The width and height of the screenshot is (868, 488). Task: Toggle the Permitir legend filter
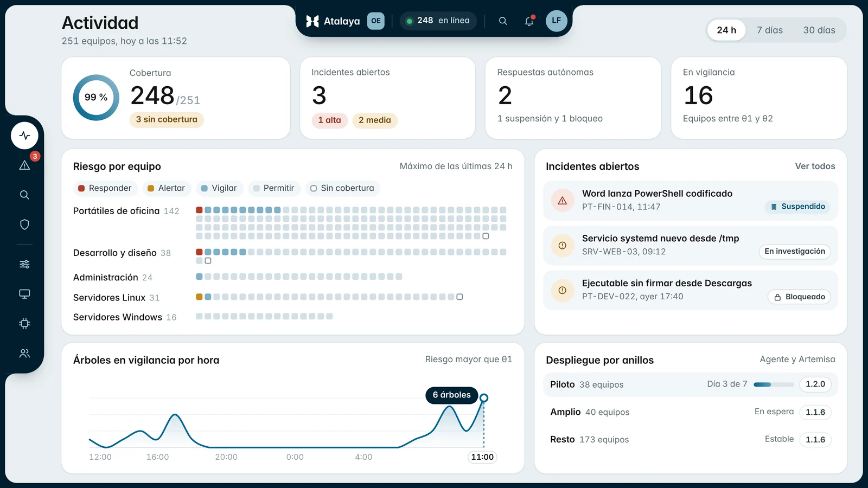(274, 188)
